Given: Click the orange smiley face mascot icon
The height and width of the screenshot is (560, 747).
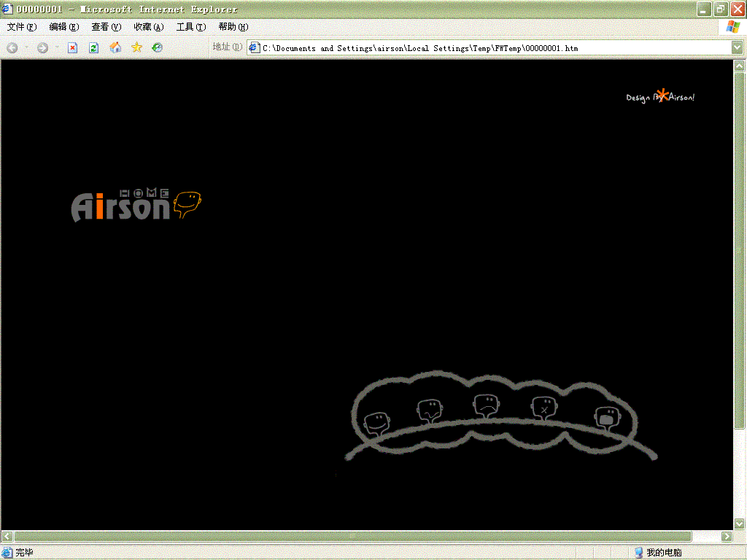Looking at the screenshot, I should click(x=188, y=203).
